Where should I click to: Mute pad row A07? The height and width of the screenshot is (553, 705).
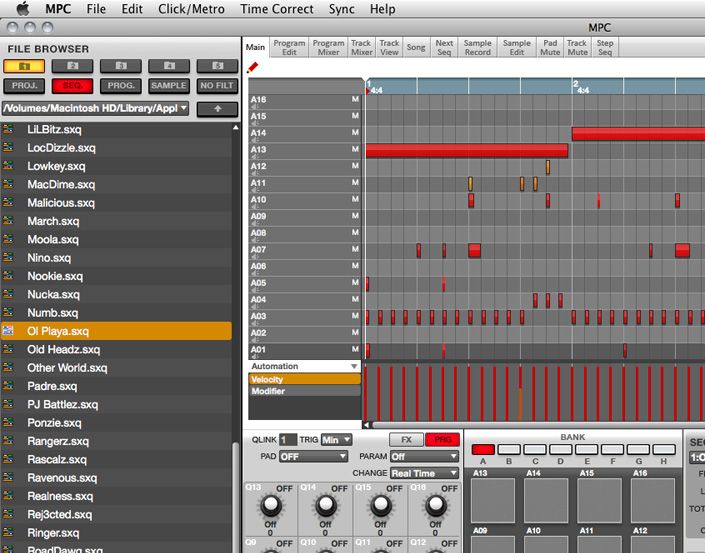(x=355, y=249)
